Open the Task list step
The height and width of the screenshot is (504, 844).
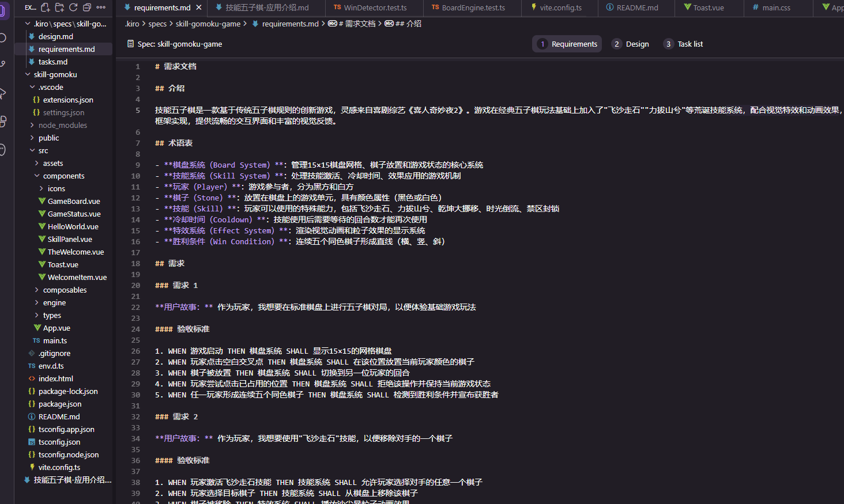(683, 44)
